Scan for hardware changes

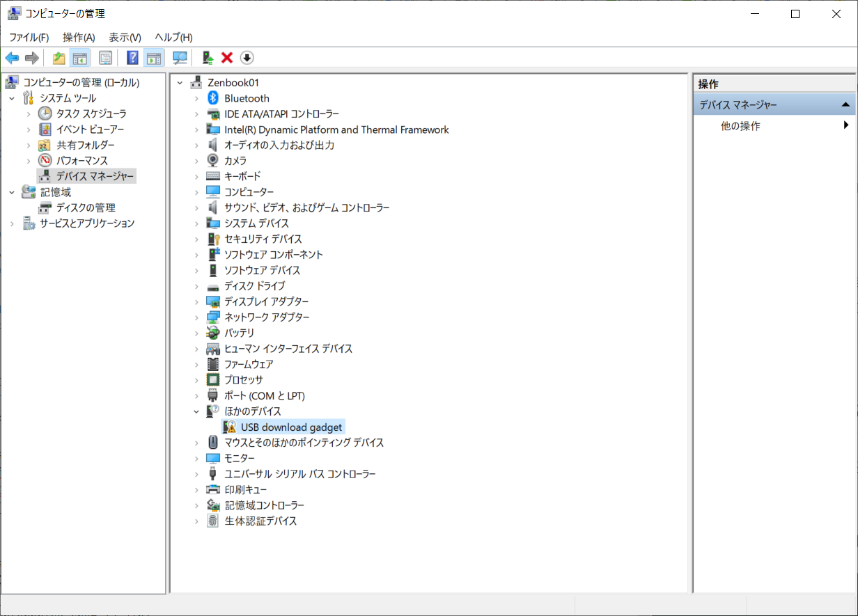[x=179, y=57]
